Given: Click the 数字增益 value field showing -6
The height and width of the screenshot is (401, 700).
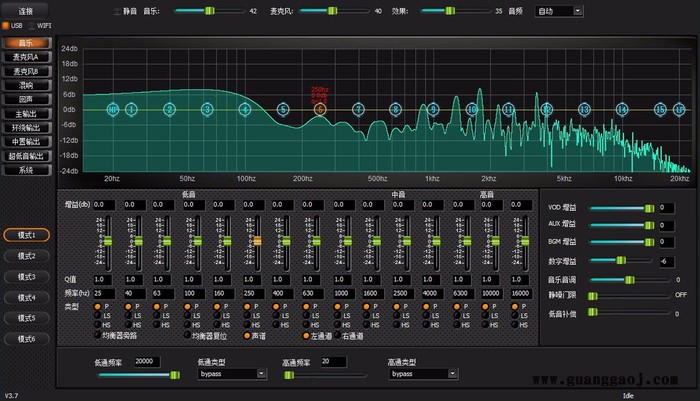Looking at the screenshot, I should [x=667, y=261].
